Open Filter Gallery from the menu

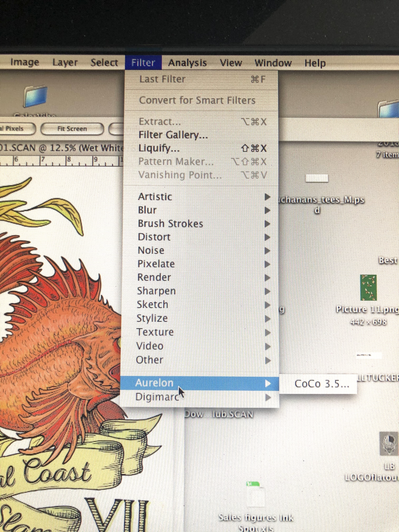coord(173,135)
